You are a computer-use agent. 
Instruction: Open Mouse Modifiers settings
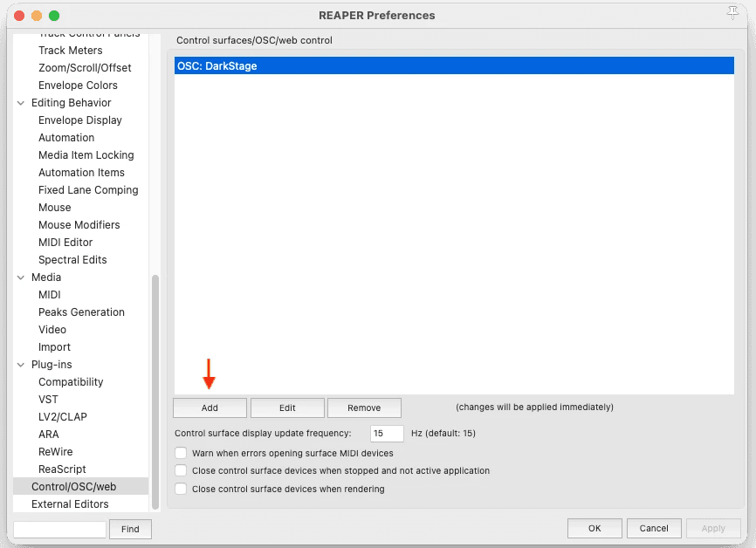(79, 225)
